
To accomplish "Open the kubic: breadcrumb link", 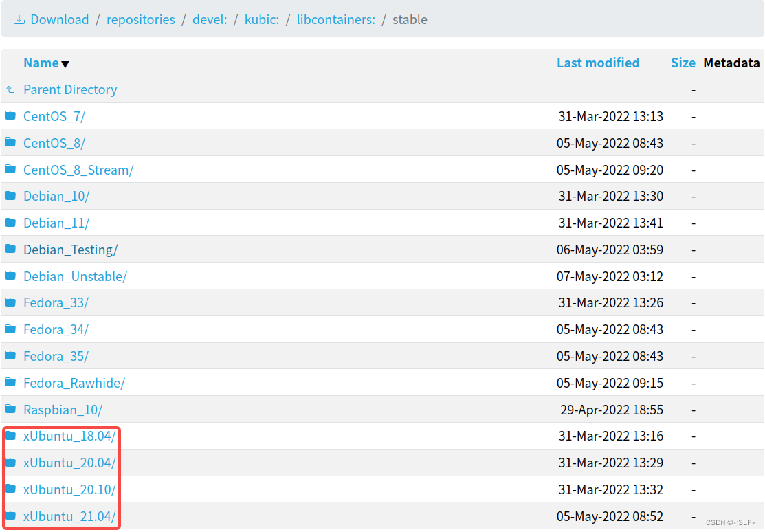I will (x=261, y=19).
